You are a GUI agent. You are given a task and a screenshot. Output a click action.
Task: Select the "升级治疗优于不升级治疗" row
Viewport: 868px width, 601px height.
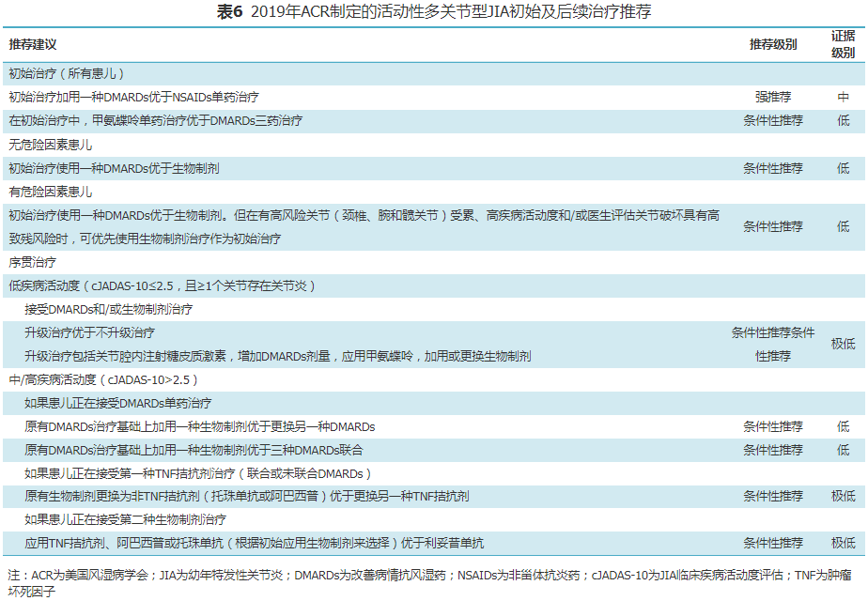(90, 332)
